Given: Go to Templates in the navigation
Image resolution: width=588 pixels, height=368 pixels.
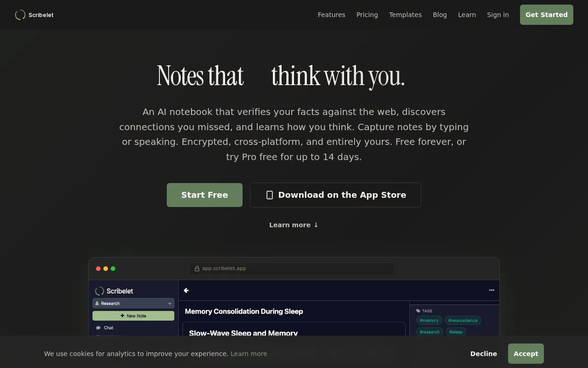Looking at the screenshot, I should pyautogui.click(x=405, y=15).
